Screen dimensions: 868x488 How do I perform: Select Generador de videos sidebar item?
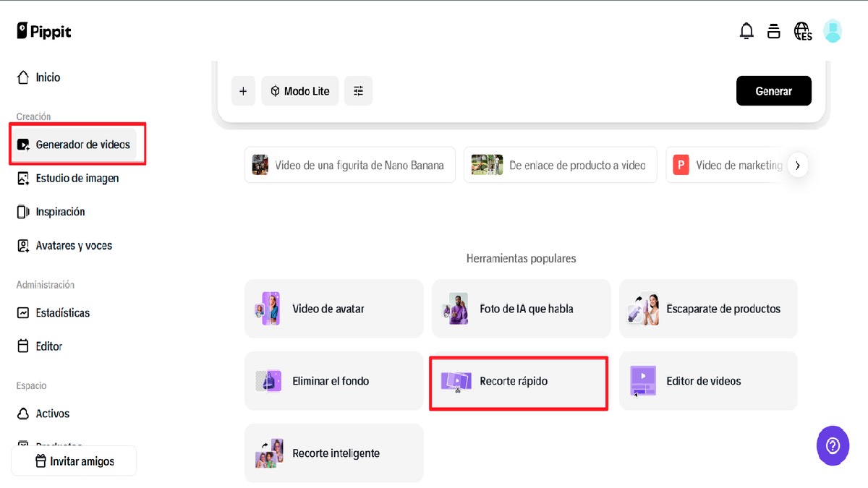(82, 145)
